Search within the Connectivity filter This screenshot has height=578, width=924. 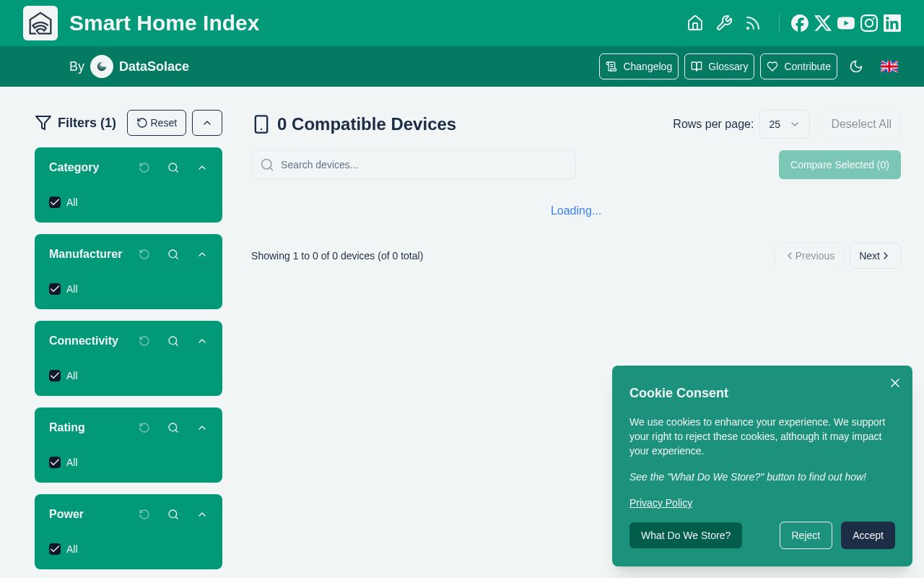[173, 341]
